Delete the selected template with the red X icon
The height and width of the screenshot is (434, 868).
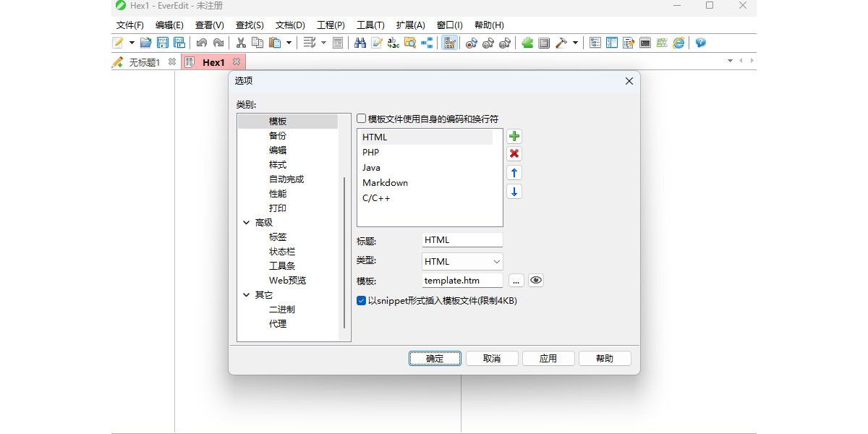514,153
